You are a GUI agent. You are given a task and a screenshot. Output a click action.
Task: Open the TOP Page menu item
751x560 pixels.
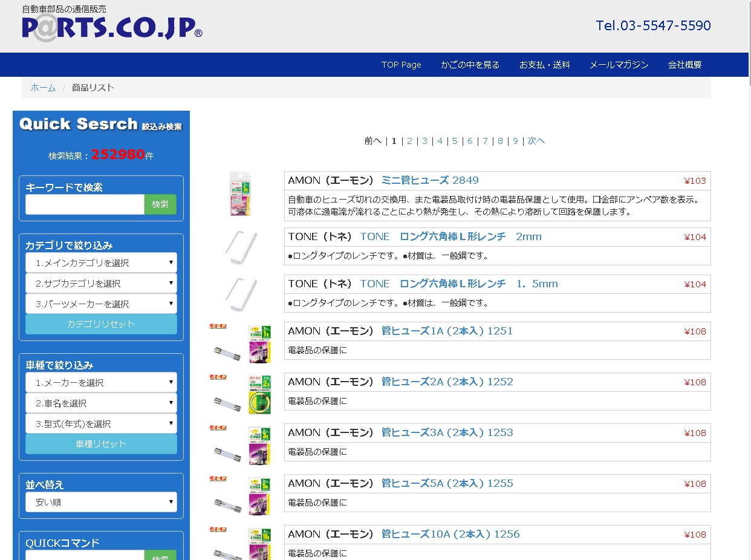point(402,65)
